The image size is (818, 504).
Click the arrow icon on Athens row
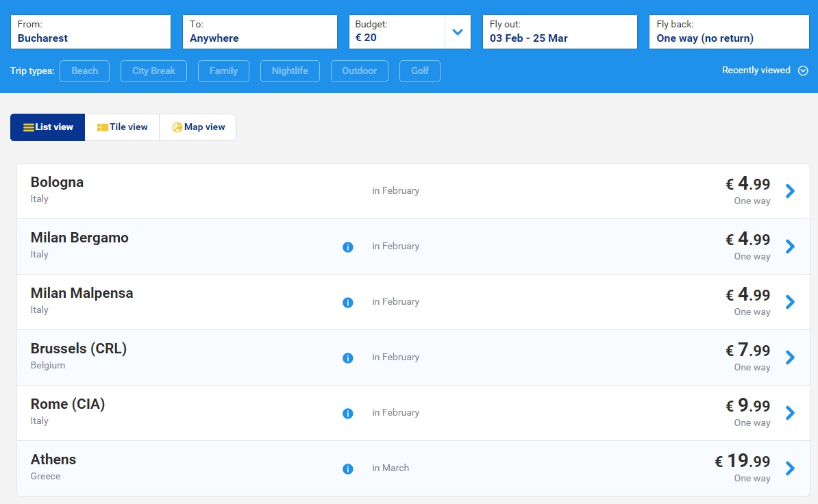point(790,468)
